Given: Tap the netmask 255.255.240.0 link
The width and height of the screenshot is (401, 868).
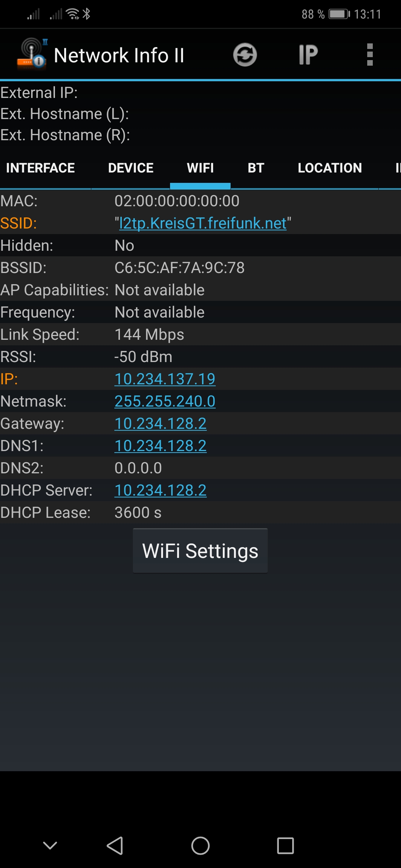Looking at the screenshot, I should tap(165, 401).
